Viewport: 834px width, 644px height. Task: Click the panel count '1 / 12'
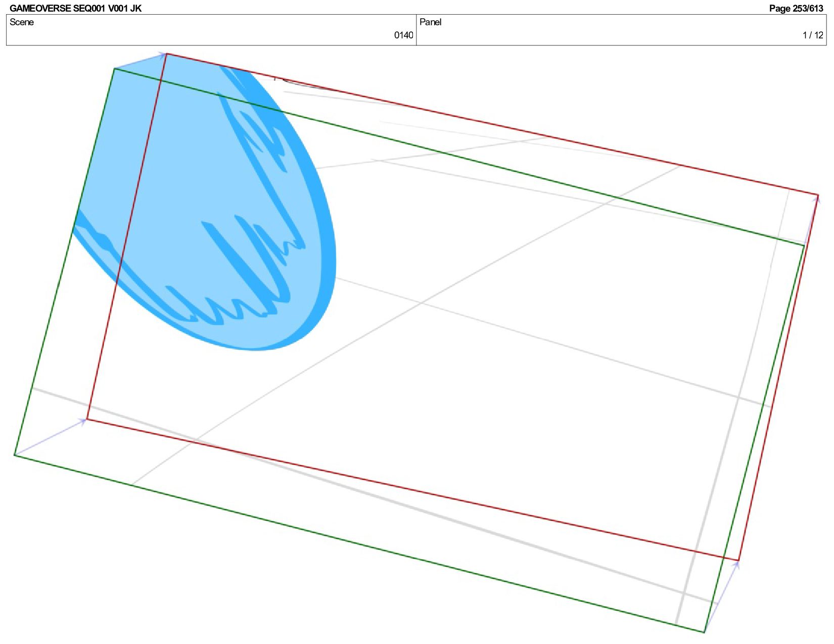click(813, 35)
